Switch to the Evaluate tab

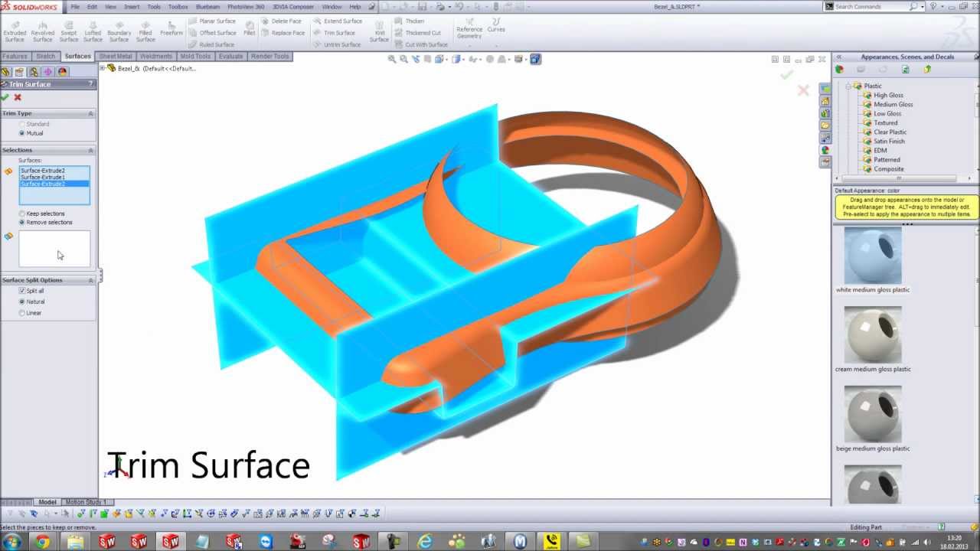coord(230,56)
